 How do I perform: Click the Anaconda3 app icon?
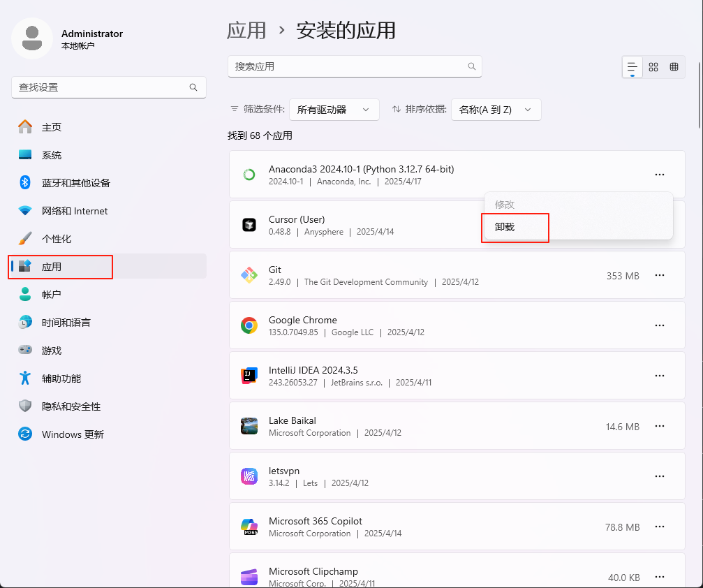[x=249, y=175]
